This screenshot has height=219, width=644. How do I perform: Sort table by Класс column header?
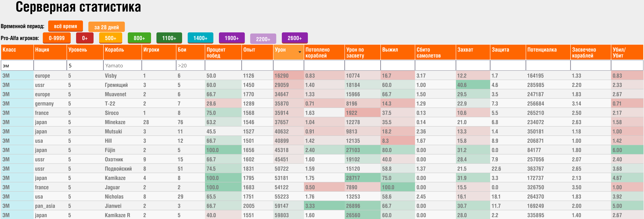click(x=9, y=50)
